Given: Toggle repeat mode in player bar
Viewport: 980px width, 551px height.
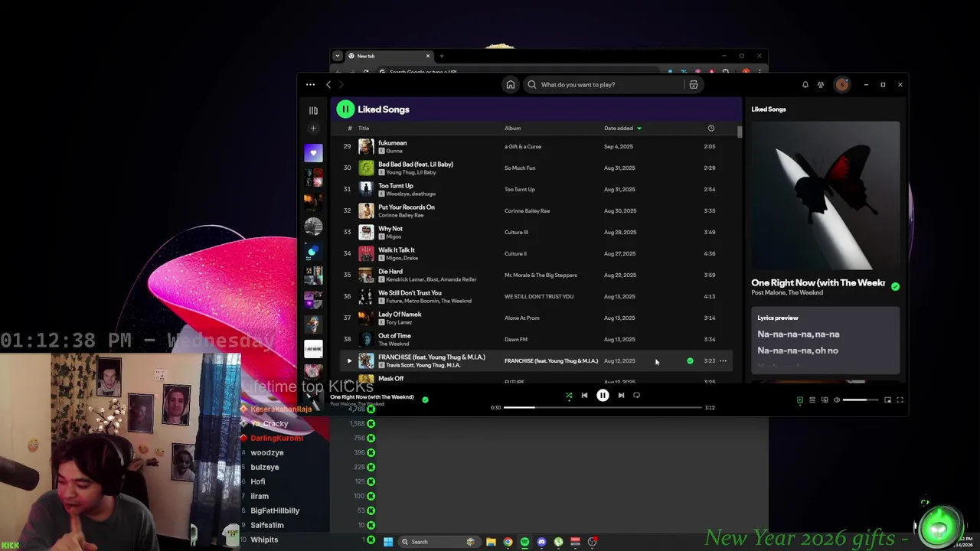Looking at the screenshot, I should click(636, 396).
